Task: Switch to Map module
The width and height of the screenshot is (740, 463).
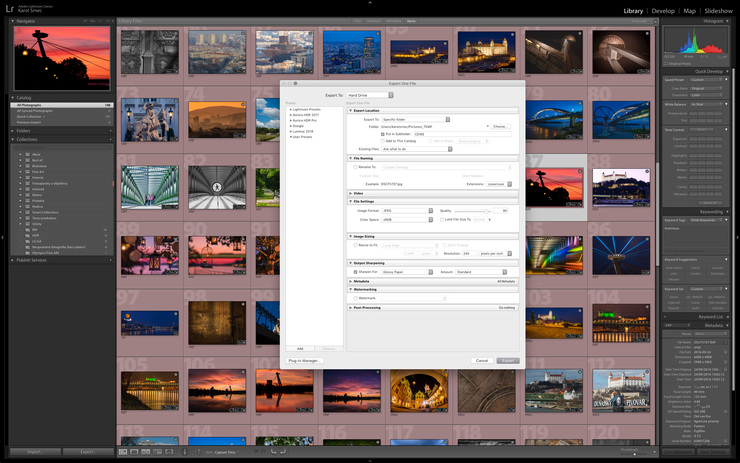Action: 690,11
